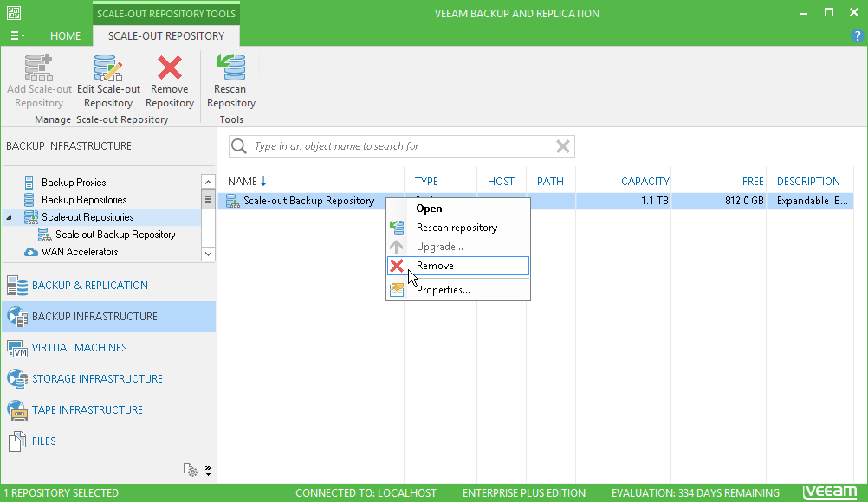Image resolution: width=868 pixels, height=502 pixels.
Task: Switch to the Home ribbon tab
Action: (65, 36)
